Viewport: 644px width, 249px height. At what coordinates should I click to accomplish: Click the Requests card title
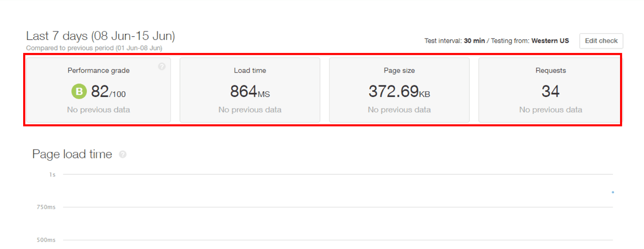click(x=551, y=71)
